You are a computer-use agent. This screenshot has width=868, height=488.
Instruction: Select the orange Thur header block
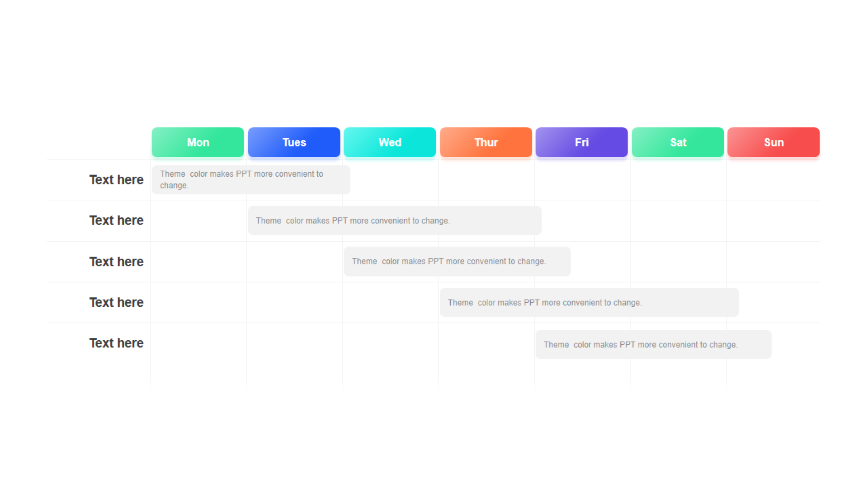[486, 142]
